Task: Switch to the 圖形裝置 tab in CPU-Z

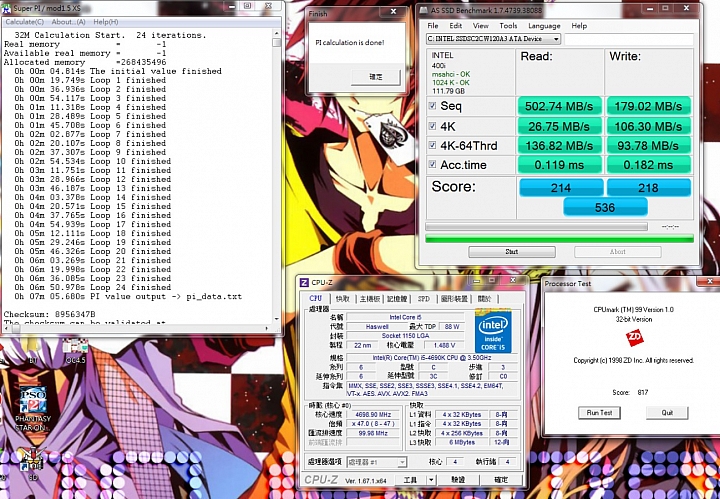Action: (454, 299)
